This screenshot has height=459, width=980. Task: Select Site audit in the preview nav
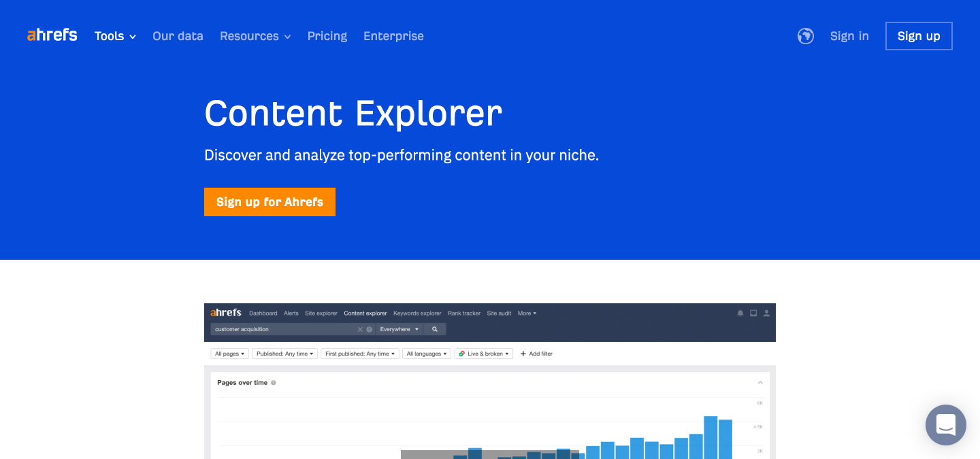tap(499, 313)
